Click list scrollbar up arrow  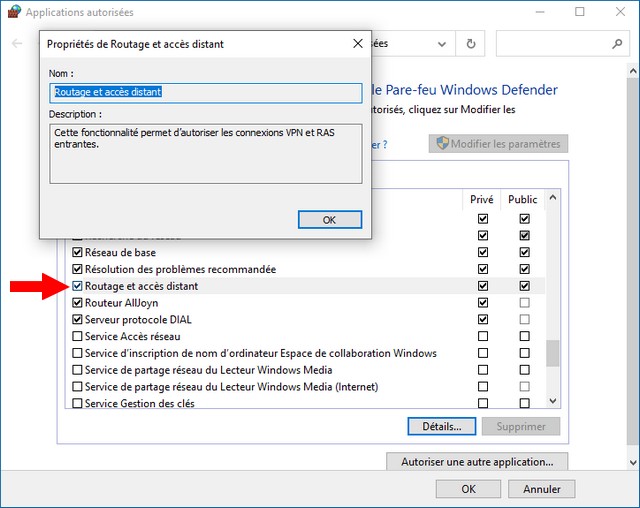pos(553,197)
